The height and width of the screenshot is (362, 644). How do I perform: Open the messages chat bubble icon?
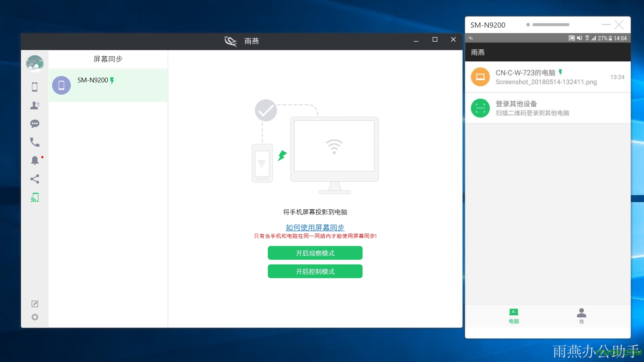tap(35, 124)
